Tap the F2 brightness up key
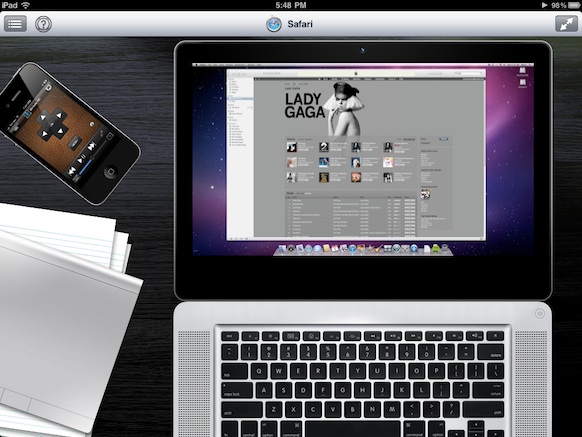Screen dimensions: 582x437 point(271,336)
